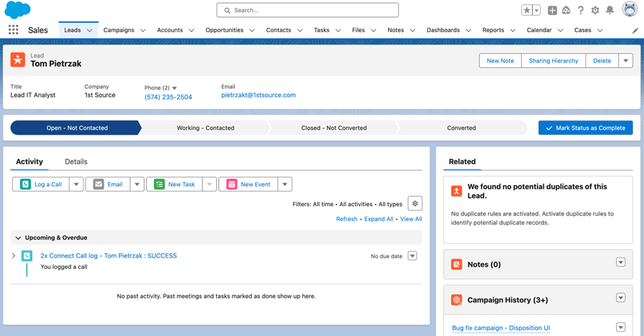Click the Campaign History target icon
The height and width of the screenshot is (336, 644).
[x=456, y=300]
